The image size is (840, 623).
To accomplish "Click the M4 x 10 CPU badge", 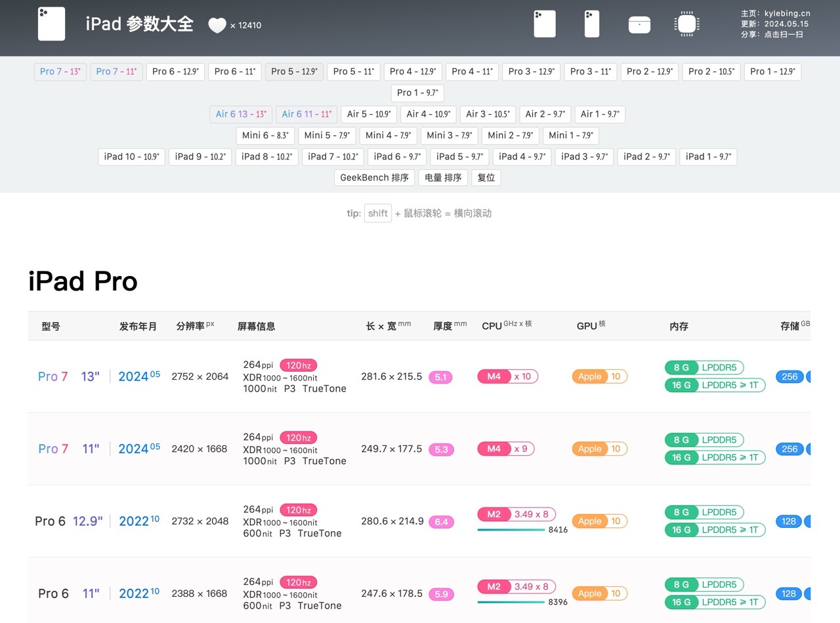I will (x=508, y=376).
